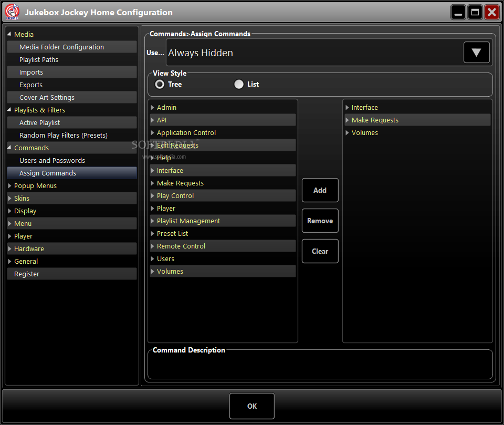The height and width of the screenshot is (425, 504).
Task: Expand Application Control command group
Action: pos(152,132)
